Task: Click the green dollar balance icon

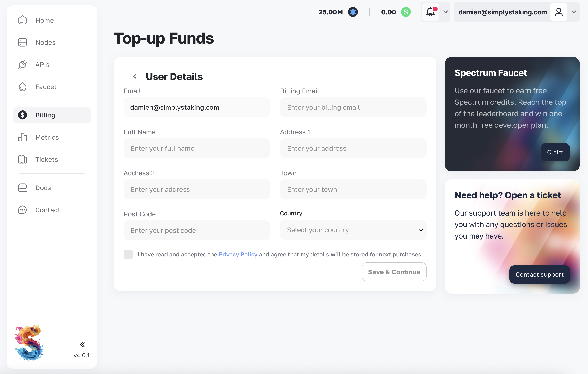Action: 406,12
